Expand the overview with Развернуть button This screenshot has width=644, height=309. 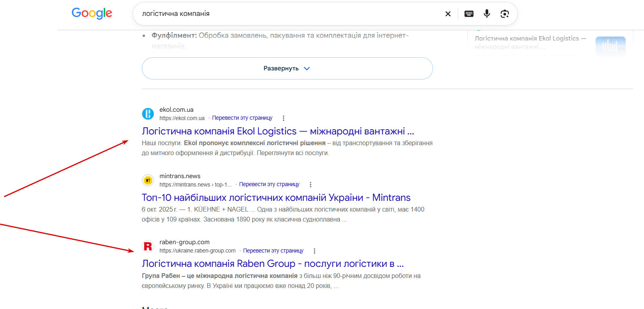[x=287, y=68]
